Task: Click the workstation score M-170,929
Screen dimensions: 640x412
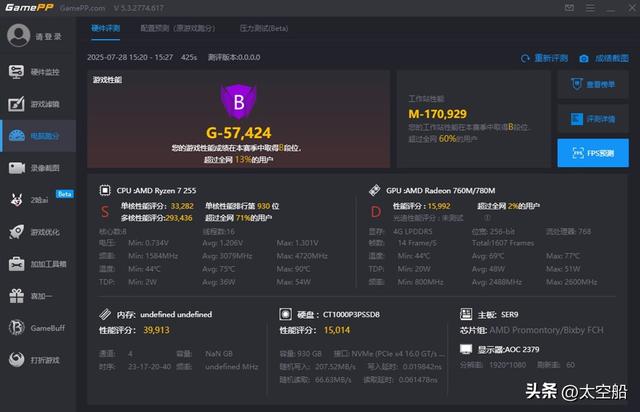Action: (438, 114)
